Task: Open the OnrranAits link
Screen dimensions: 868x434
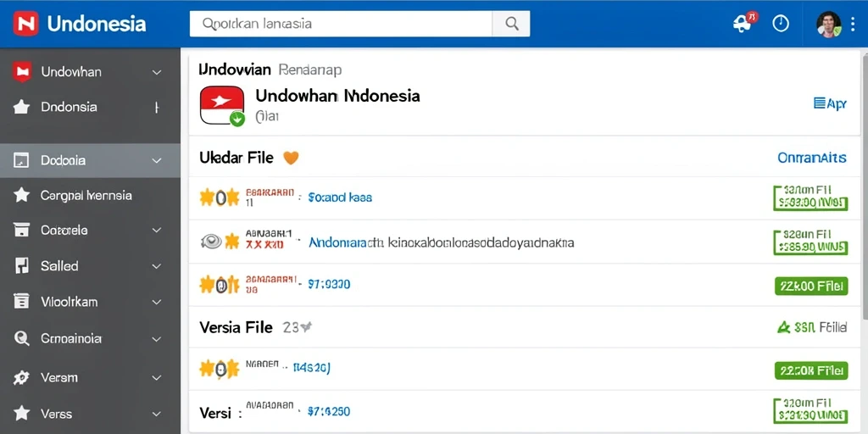Action: [x=812, y=158]
